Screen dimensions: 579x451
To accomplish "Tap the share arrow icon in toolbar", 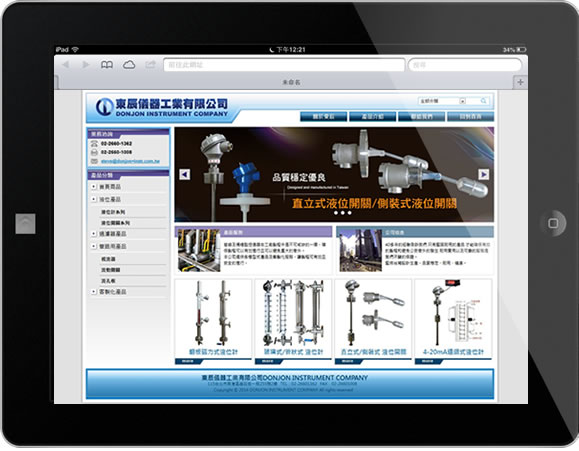I will point(150,65).
